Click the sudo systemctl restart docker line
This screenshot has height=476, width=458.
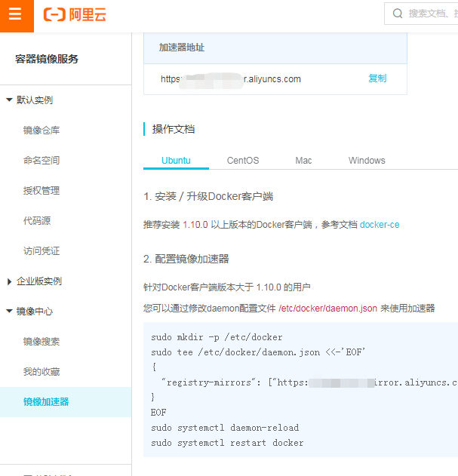227,443
